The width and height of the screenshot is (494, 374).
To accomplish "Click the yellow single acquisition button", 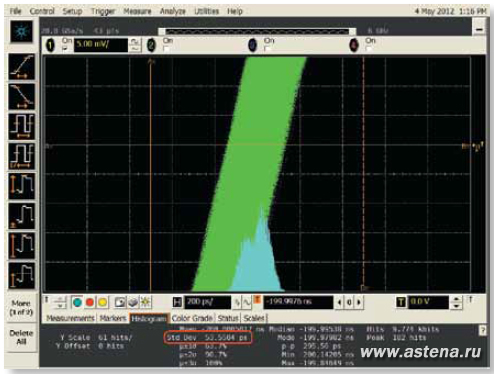I will 103,302.
